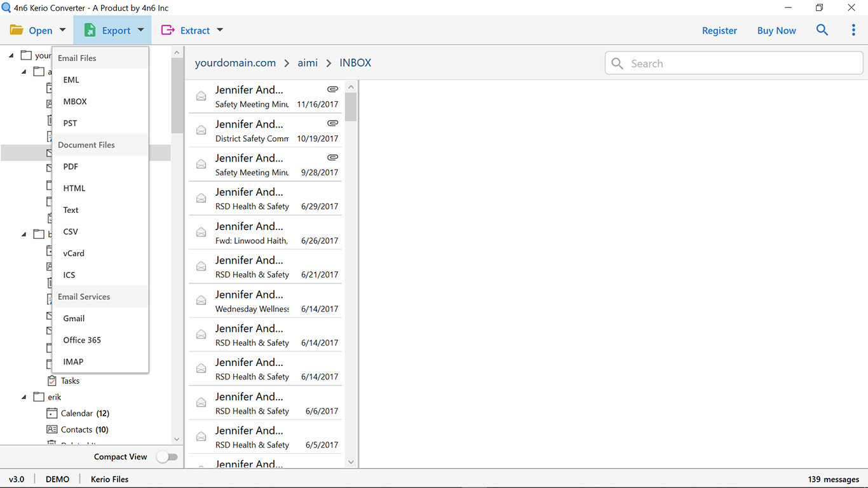Click INBOX in the breadcrumb path

[x=355, y=63]
